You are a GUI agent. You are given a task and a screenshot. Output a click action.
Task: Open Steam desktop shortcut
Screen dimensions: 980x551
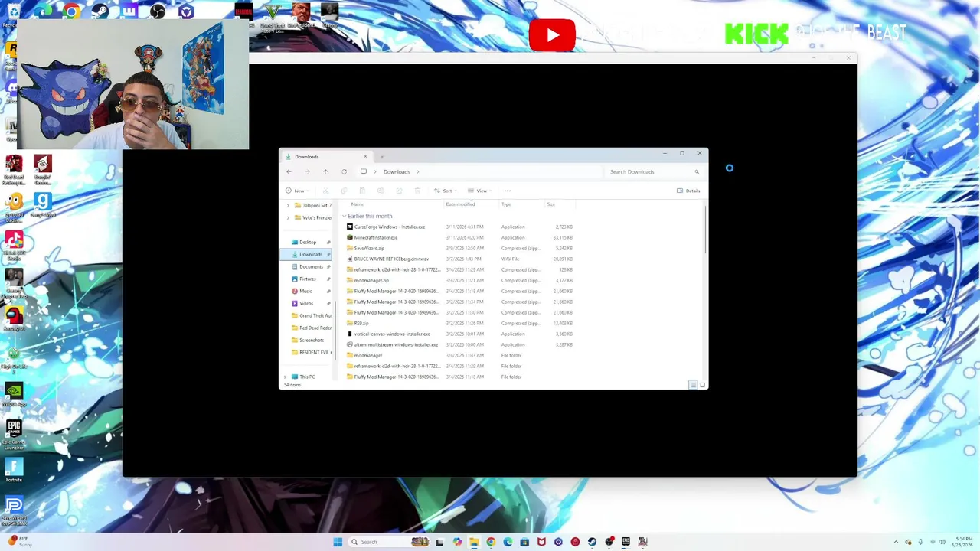(x=100, y=11)
